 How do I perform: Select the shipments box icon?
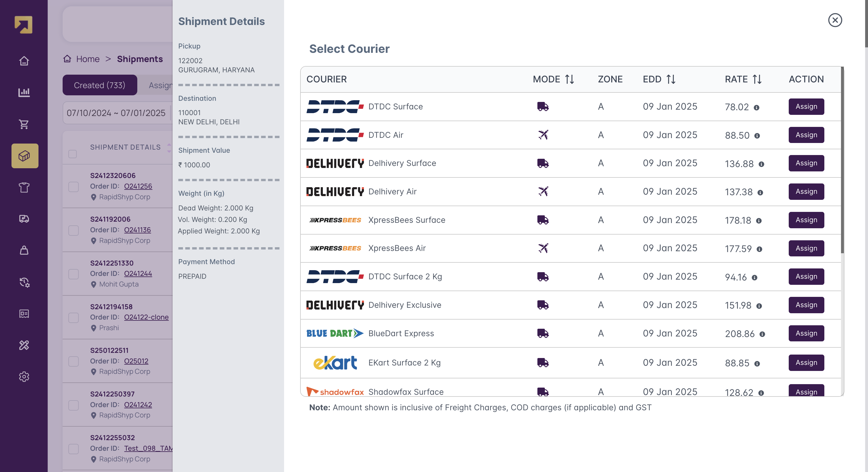[x=25, y=156]
